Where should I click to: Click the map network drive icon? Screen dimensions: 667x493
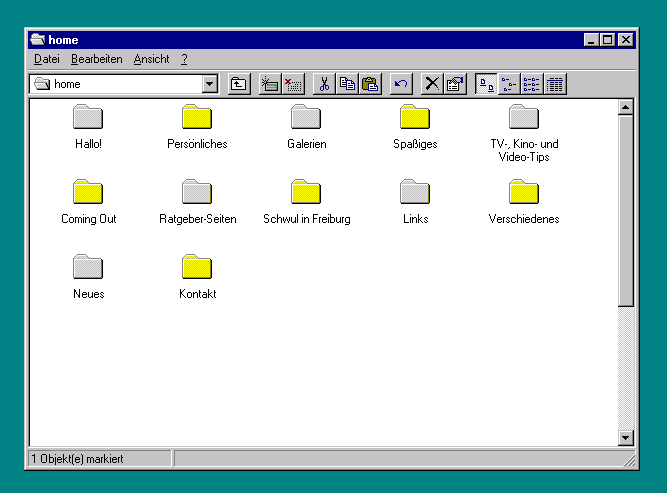coord(270,84)
